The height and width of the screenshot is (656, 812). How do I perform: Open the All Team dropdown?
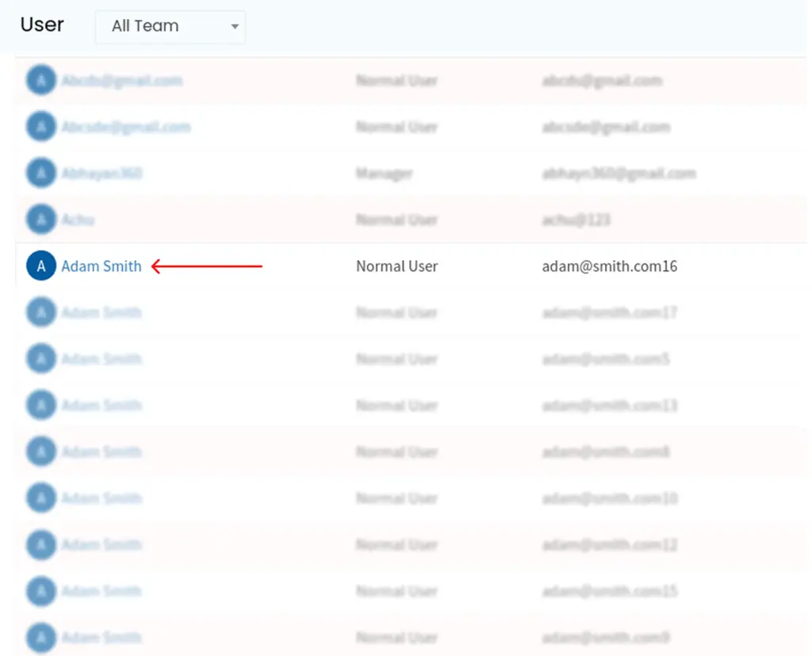point(170,26)
